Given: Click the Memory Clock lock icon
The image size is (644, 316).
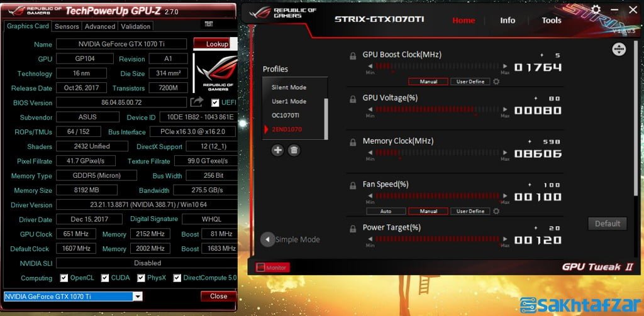Looking at the screenshot, I should tap(353, 142).
